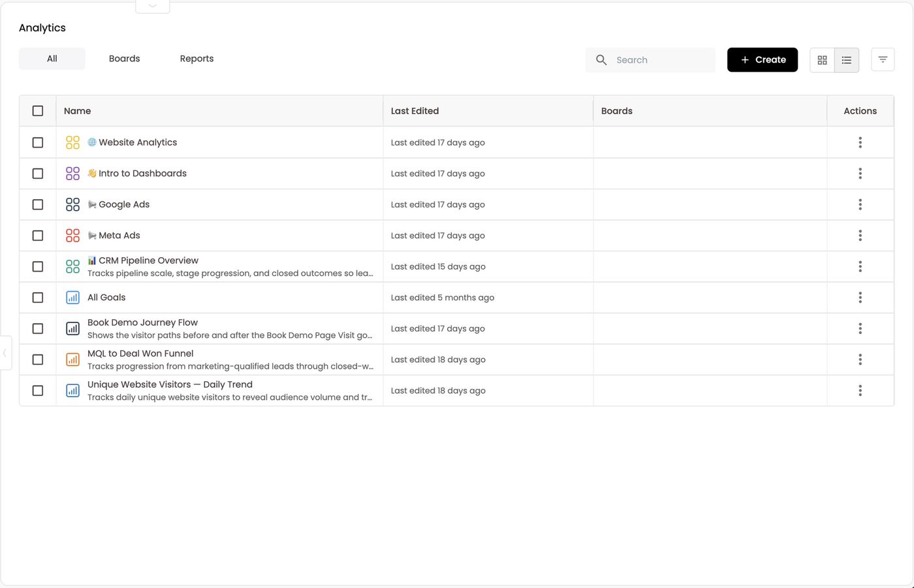This screenshot has width=914, height=588.
Task: Switch to list view layout
Action: (847, 60)
